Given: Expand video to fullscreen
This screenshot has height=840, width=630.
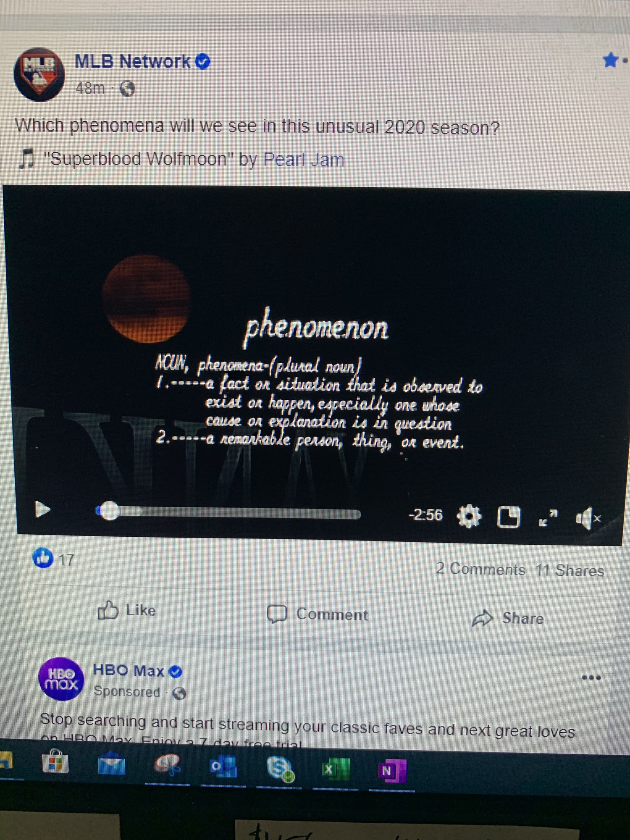Looking at the screenshot, I should point(549,518).
